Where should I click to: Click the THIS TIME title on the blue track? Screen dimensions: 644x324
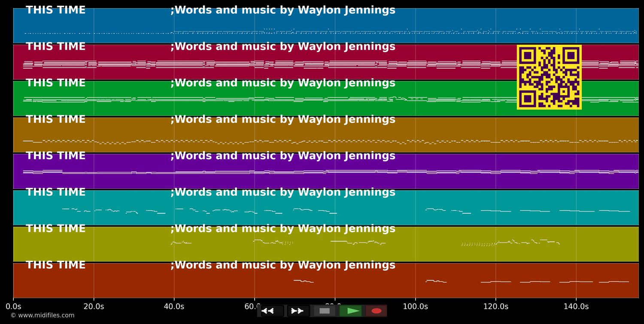point(56,10)
